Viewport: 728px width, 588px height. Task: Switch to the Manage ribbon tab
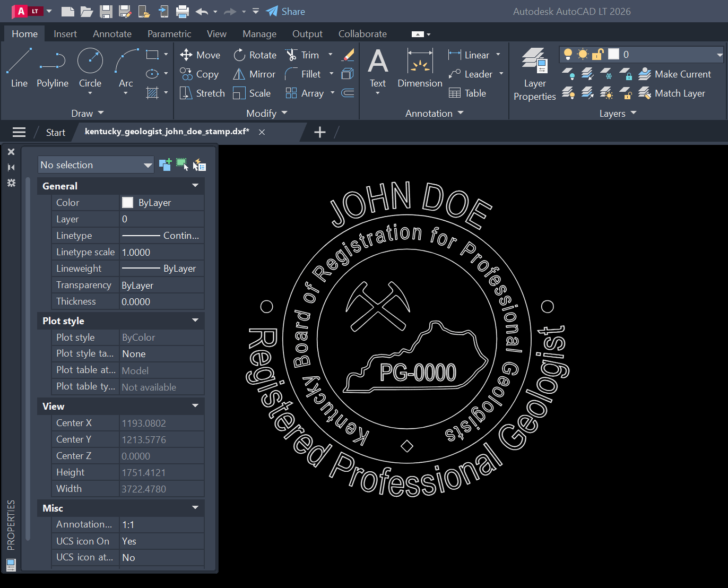pos(259,33)
